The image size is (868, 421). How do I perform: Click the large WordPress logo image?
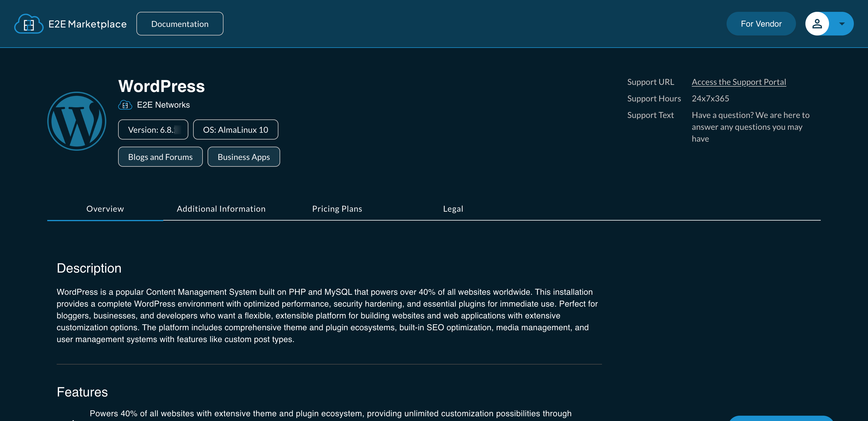(x=77, y=121)
